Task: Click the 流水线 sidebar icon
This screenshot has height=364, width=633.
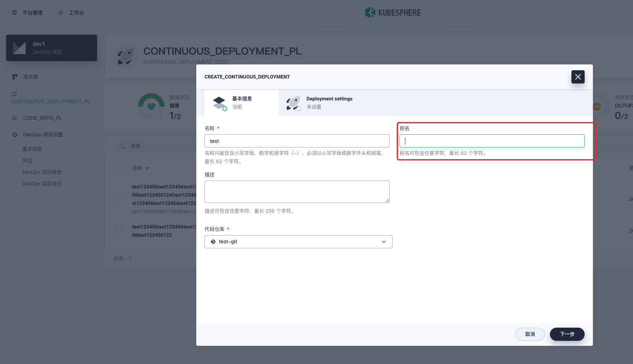Action: click(x=15, y=77)
